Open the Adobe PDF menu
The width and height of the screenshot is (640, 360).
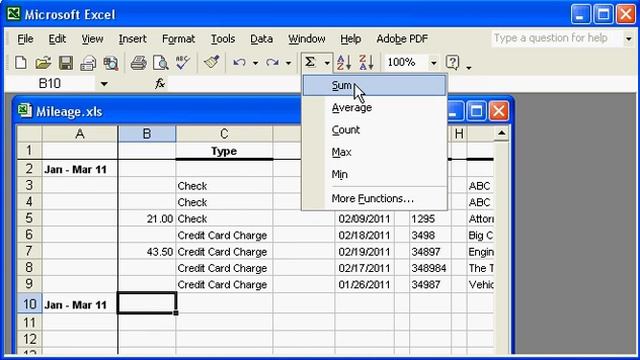click(402, 39)
